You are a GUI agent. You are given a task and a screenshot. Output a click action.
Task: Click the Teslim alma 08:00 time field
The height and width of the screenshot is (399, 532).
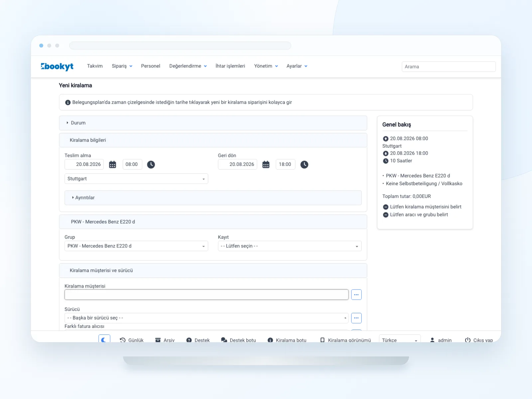point(132,164)
